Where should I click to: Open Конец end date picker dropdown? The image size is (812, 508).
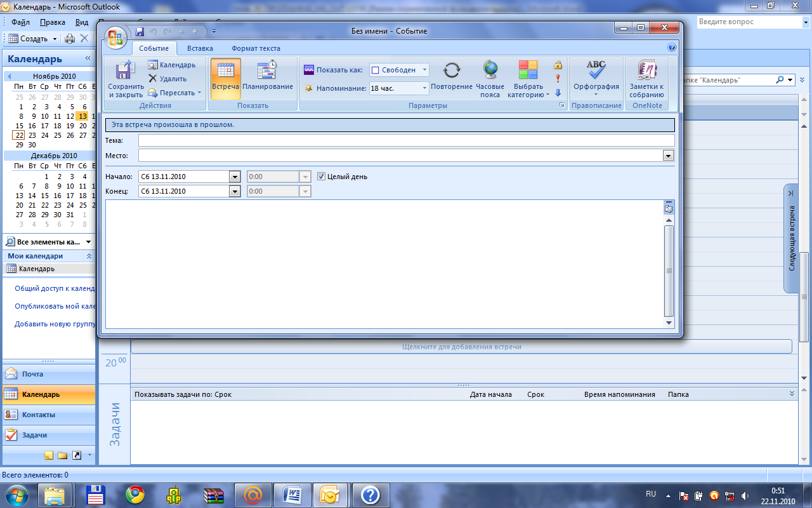pyautogui.click(x=235, y=191)
